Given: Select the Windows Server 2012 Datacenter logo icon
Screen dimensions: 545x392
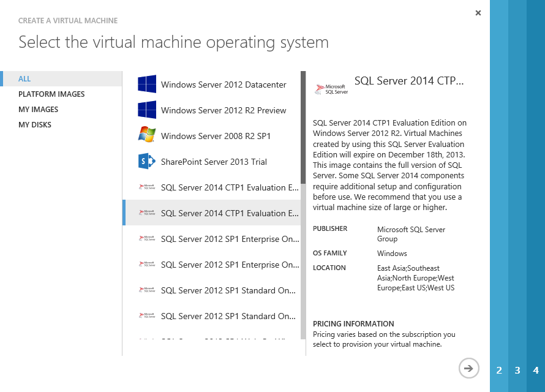Looking at the screenshot, I should [x=147, y=84].
